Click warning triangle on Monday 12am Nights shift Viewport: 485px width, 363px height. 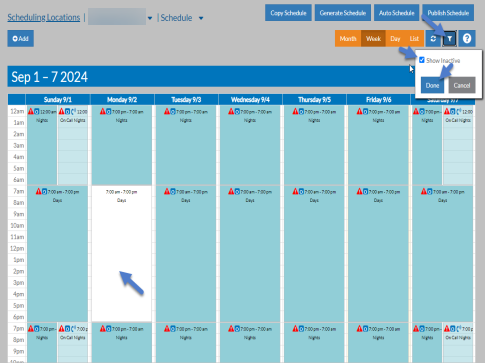(103, 111)
